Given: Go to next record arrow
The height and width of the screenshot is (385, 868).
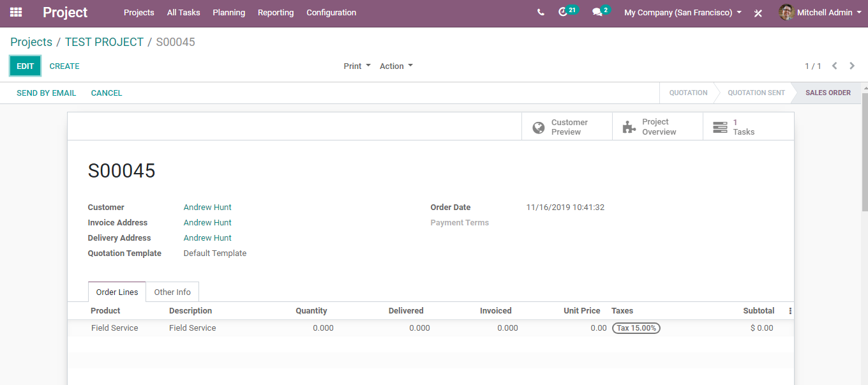Looking at the screenshot, I should coord(852,66).
